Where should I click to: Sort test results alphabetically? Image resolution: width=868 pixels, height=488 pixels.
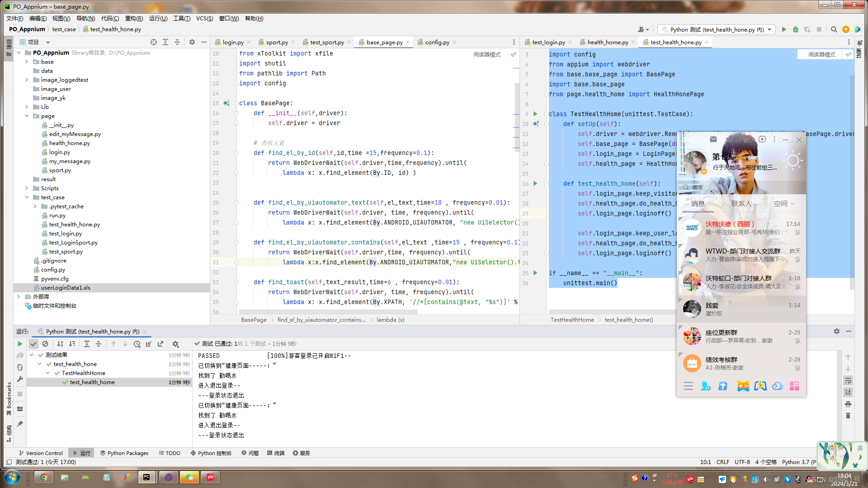[60, 344]
